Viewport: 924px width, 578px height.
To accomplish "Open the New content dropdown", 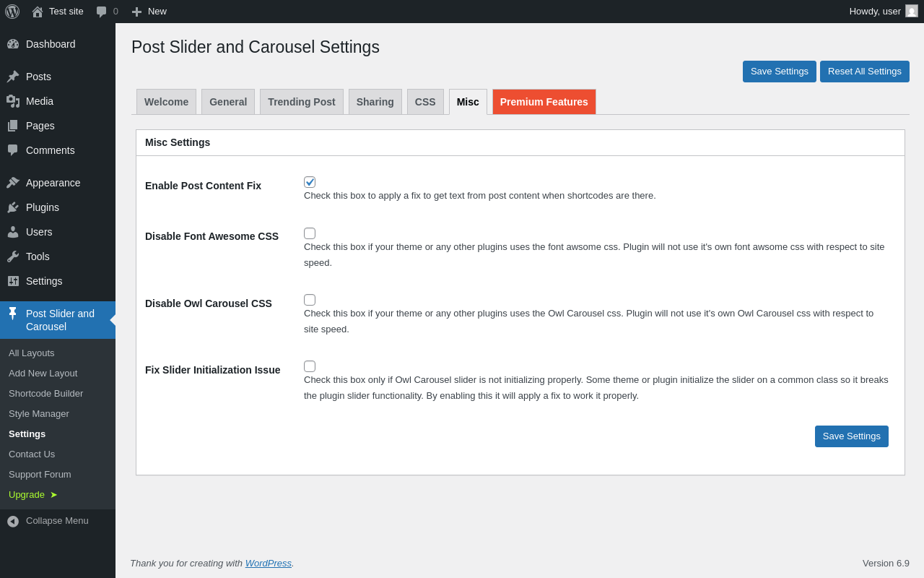I will (149, 12).
